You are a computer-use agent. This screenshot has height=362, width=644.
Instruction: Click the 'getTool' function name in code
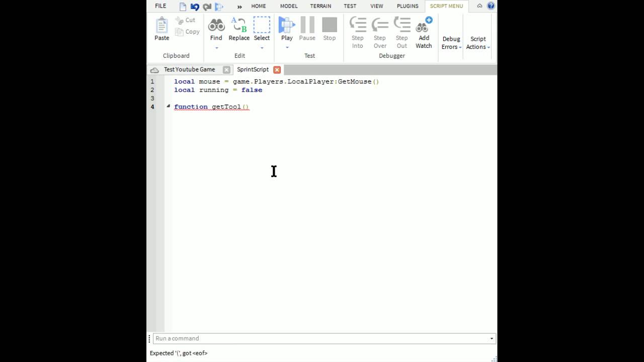coord(226,107)
